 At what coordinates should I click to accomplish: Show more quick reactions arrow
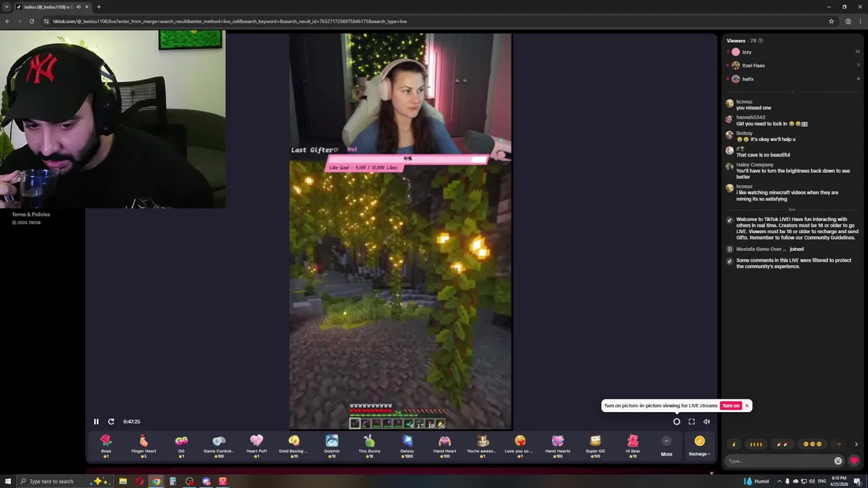[856, 445]
